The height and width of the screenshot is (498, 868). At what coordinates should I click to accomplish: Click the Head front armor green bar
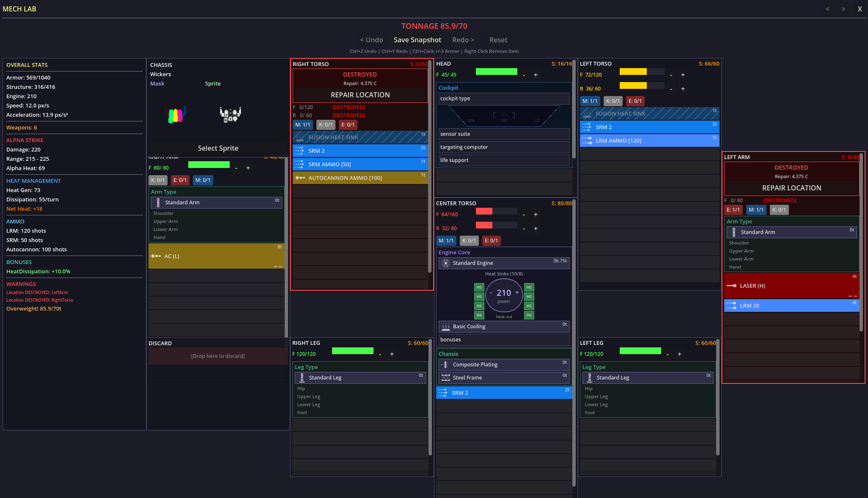point(496,72)
